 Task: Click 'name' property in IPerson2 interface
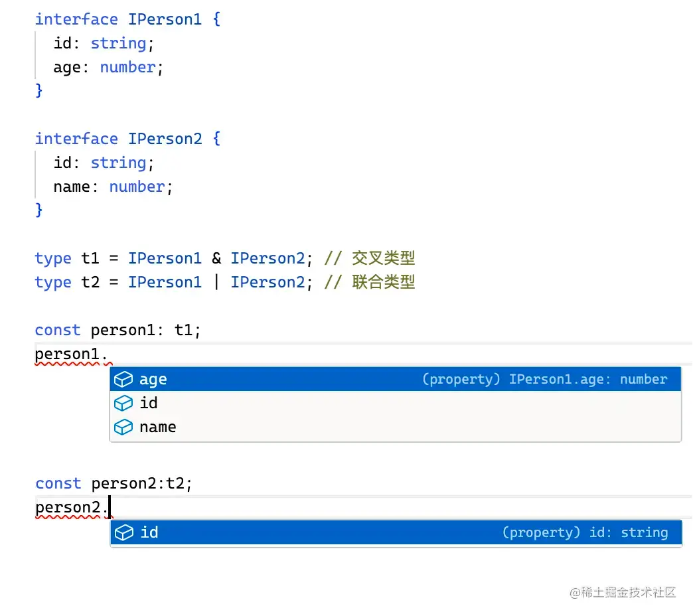[72, 187]
